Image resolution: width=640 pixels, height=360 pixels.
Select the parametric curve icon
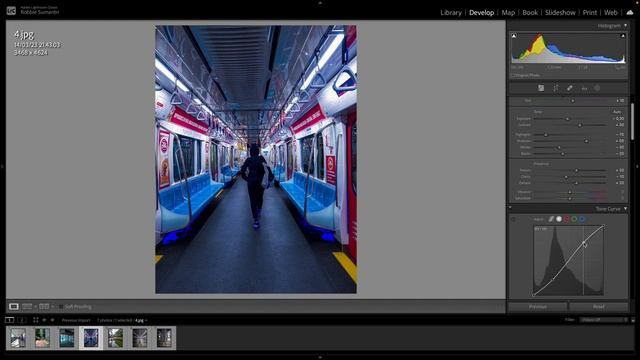[x=551, y=219]
